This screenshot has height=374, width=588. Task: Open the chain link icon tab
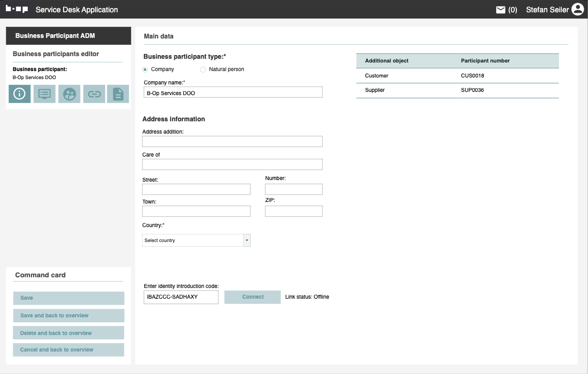click(94, 94)
